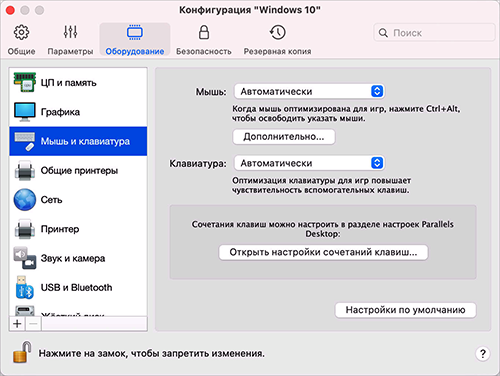Viewport: 500px width, 376px height.
Task: Click the Мышь и клавиатура keyboard icon
Action: point(25,141)
